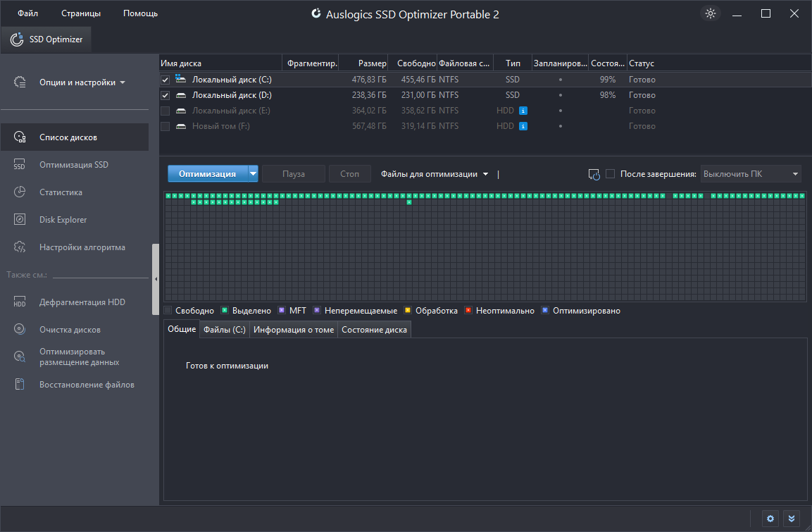The height and width of the screenshot is (532, 812).
Task: Click the Восстановление файлов icon
Action: click(x=20, y=384)
